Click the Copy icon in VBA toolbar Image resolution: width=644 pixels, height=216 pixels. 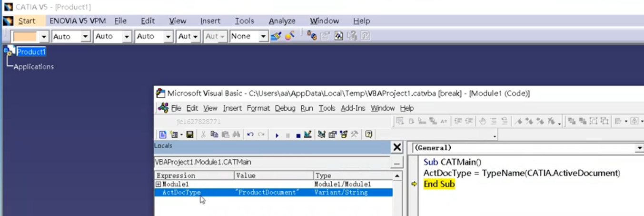214,135
